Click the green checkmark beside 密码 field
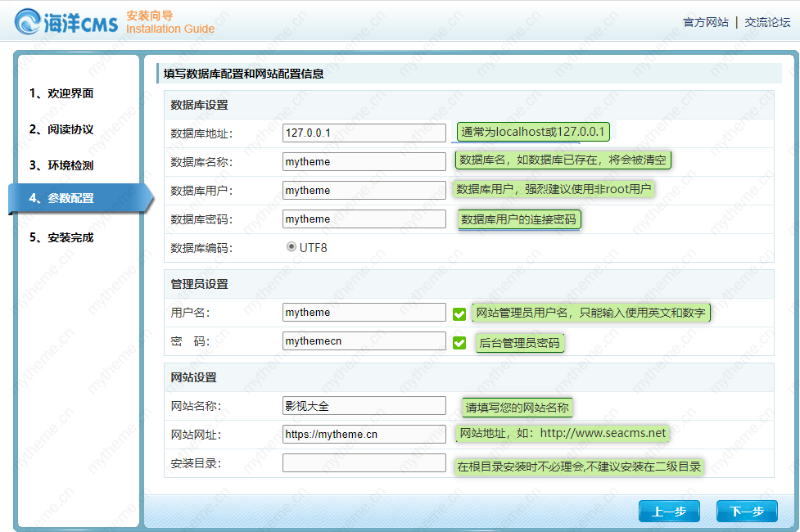The image size is (800, 532). tap(459, 342)
